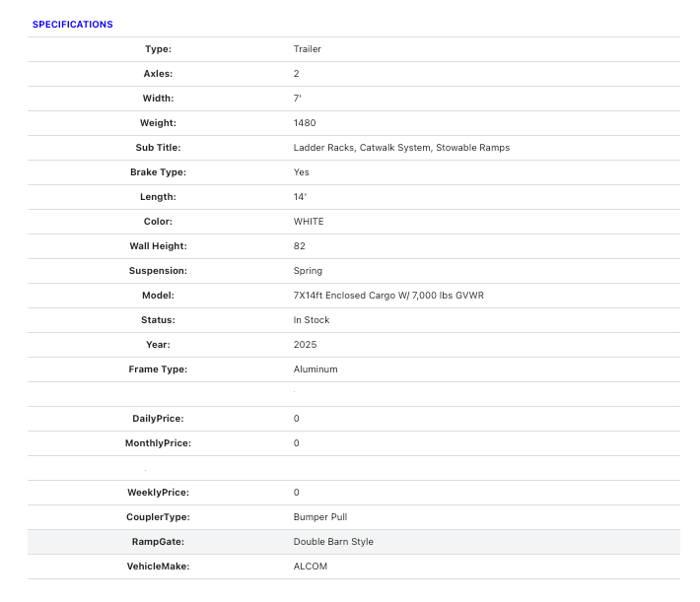Click the Ladder Racks, Catwalk System subtitle text
The width and height of the screenshot is (700, 602).
coord(401,148)
